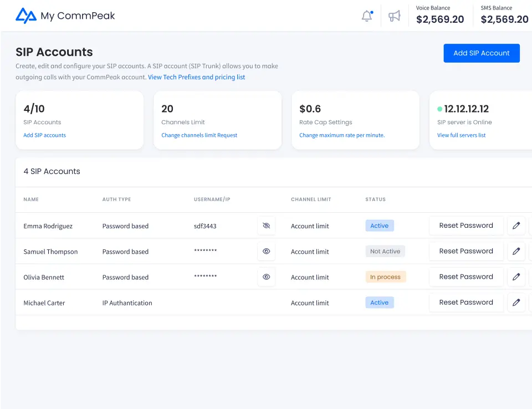
Task: Reset password for Emma Rodriguez
Action: (x=466, y=226)
